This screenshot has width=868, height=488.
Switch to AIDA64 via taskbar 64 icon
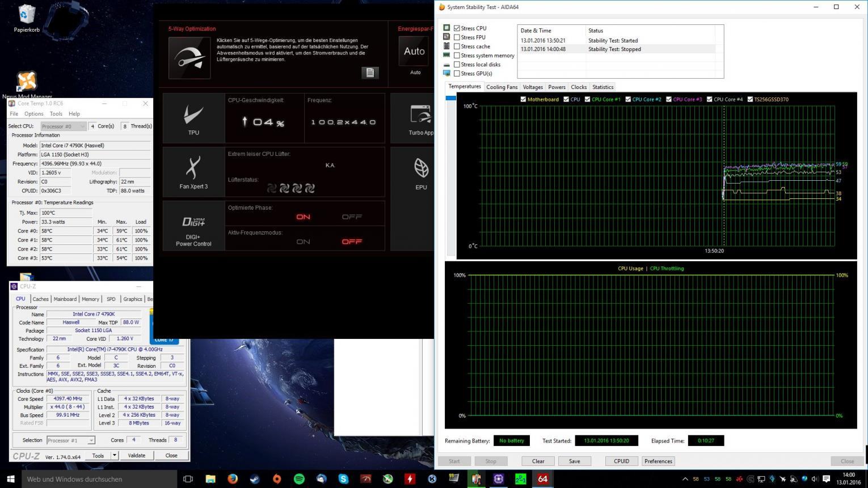click(542, 479)
